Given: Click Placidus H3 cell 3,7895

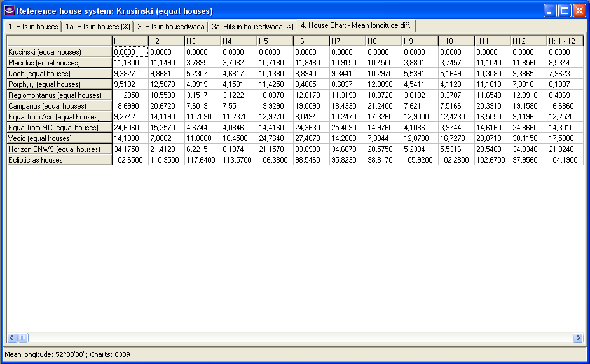Looking at the screenshot, I should click(x=202, y=63).
